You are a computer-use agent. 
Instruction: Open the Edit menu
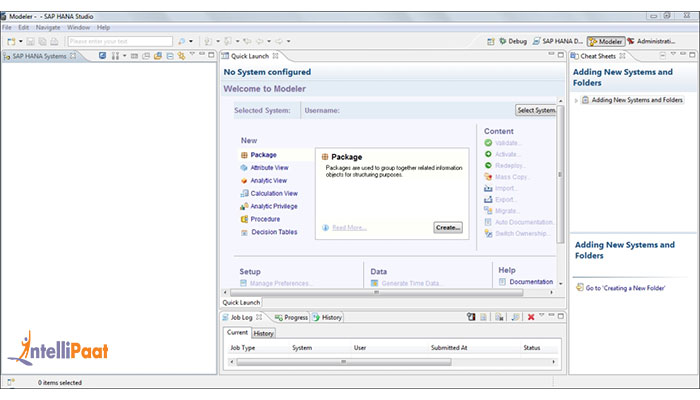tap(23, 27)
